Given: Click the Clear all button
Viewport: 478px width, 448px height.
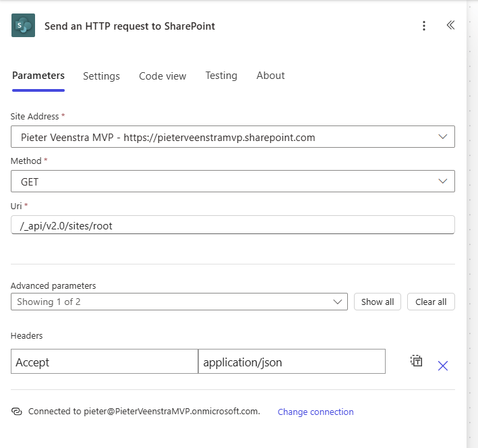Looking at the screenshot, I should [x=431, y=302].
